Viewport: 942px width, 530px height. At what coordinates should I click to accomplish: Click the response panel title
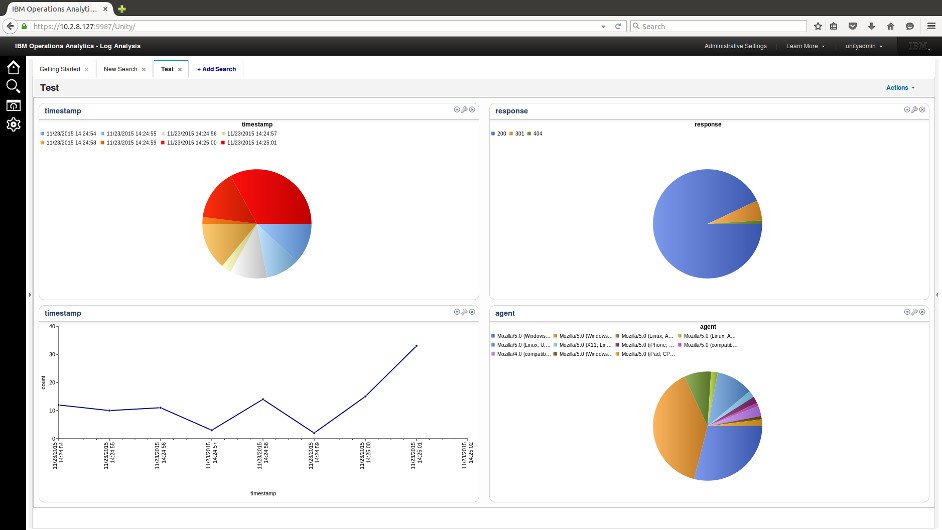(x=511, y=111)
